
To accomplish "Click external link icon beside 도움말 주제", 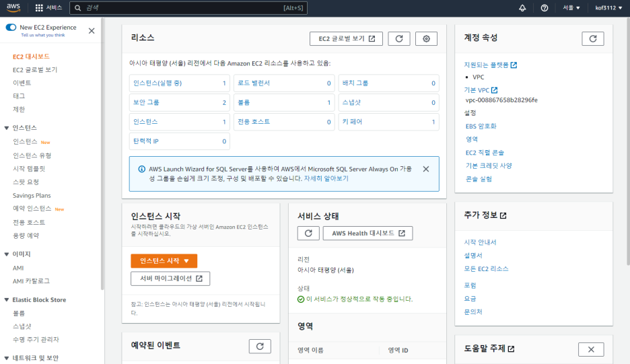I will click(x=511, y=349).
